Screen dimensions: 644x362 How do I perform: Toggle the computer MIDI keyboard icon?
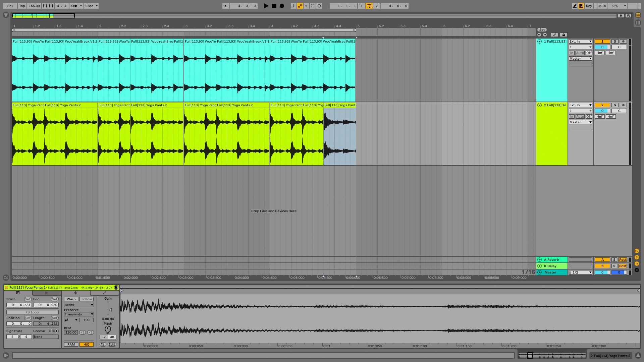click(x=581, y=6)
